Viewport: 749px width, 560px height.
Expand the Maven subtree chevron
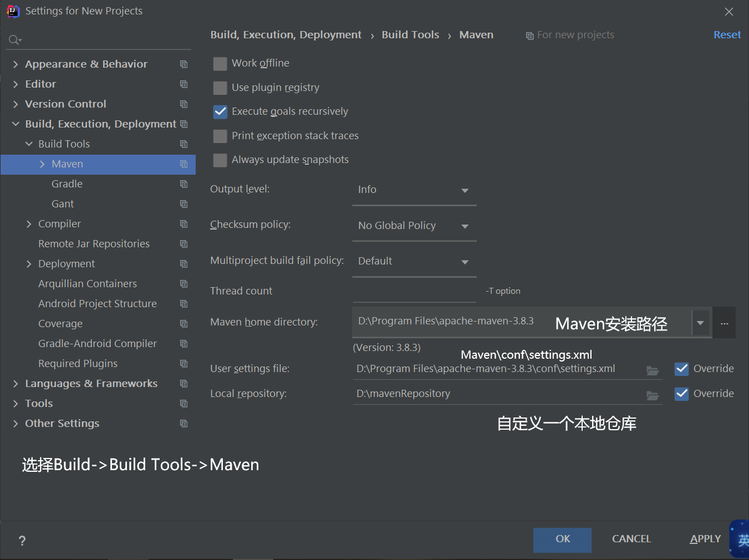click(42, 164)
